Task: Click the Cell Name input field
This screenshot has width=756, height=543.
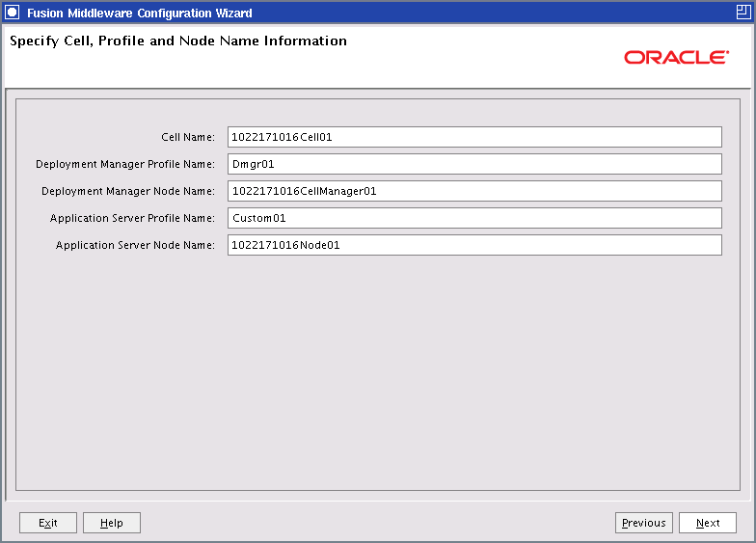Action: [474, 137]
